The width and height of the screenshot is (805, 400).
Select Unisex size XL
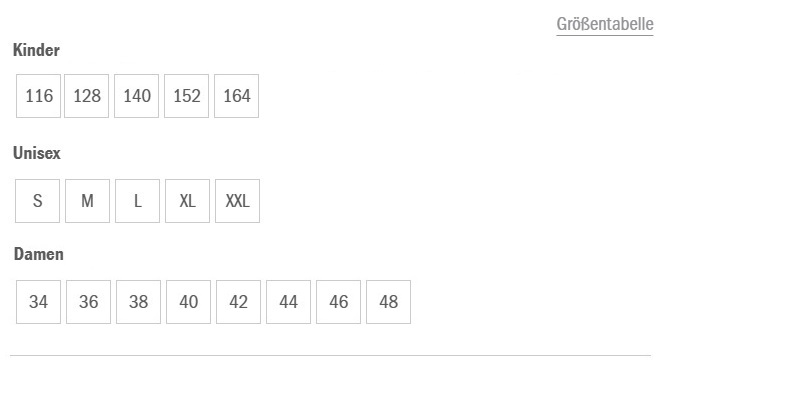(188, 201)
